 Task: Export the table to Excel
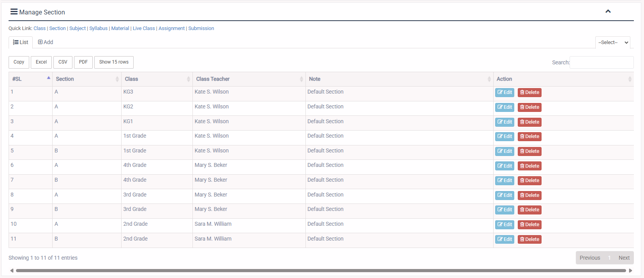point(41,62)
